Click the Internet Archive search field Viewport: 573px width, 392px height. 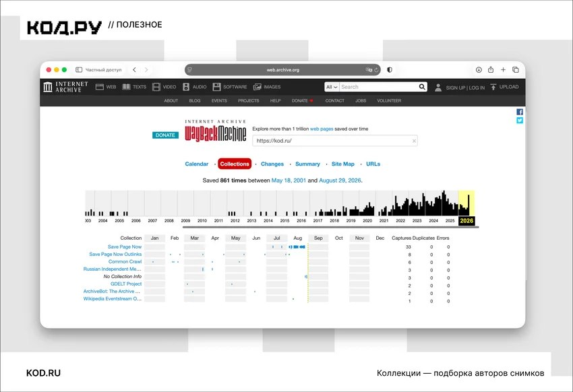(379, 87)
